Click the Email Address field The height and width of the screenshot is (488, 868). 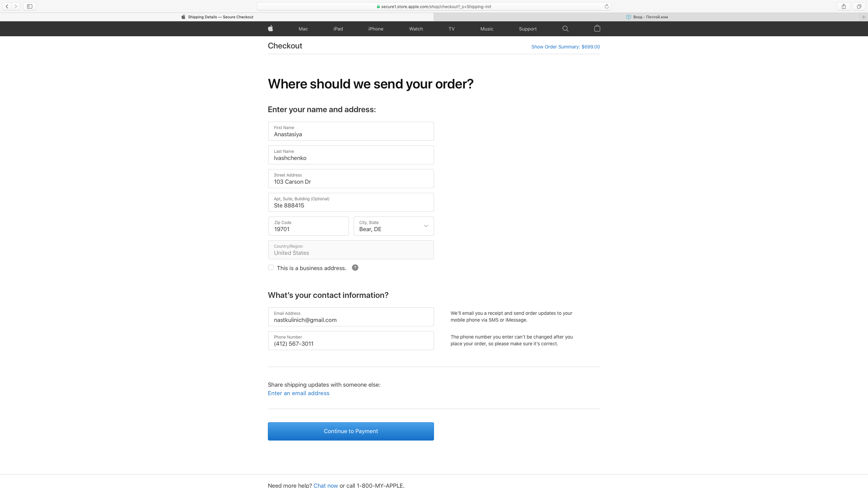pyautogui.click(x=351, y=317)
